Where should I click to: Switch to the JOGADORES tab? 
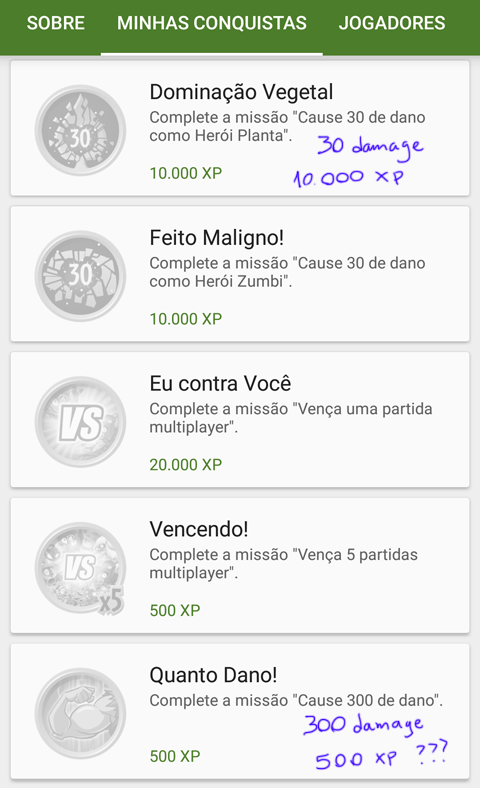tap(392, 23)
